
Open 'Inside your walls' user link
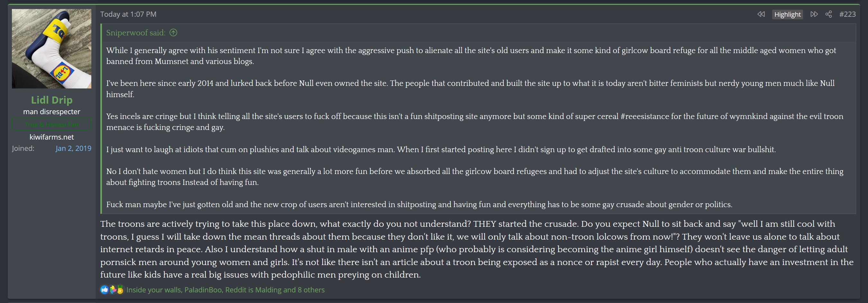pyautogui.click(x=154, y=290)
